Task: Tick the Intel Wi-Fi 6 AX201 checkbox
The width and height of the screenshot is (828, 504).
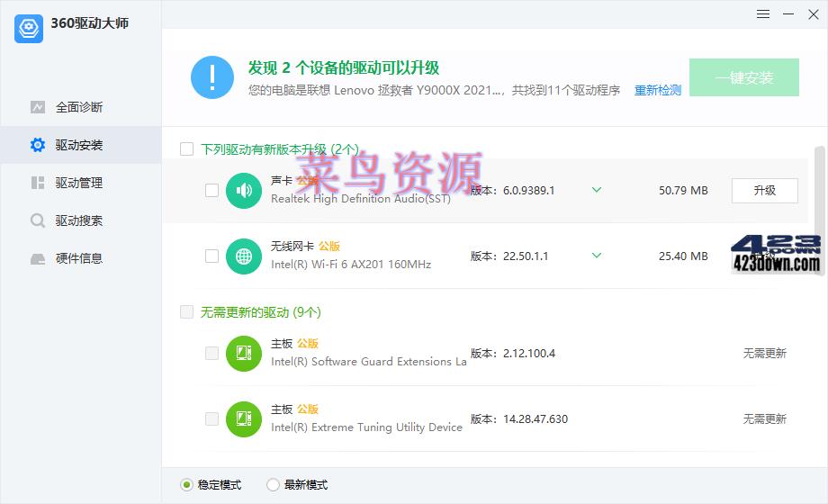Action: (211, 256)
